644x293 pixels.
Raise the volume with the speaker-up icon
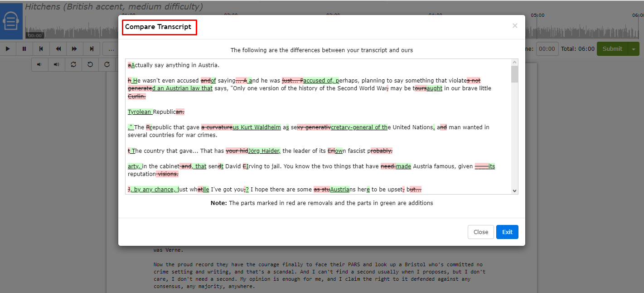point(57,64)
